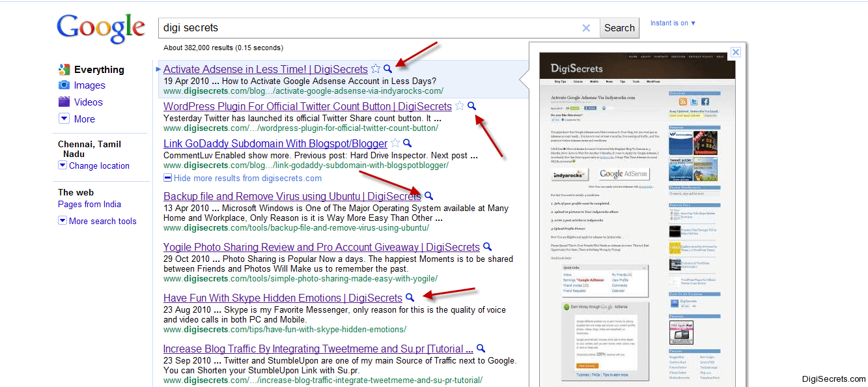This screenshot has height=387, width=868.
Task: Click Chennai, Tamil Nadu location text
Action: (89, 149)
